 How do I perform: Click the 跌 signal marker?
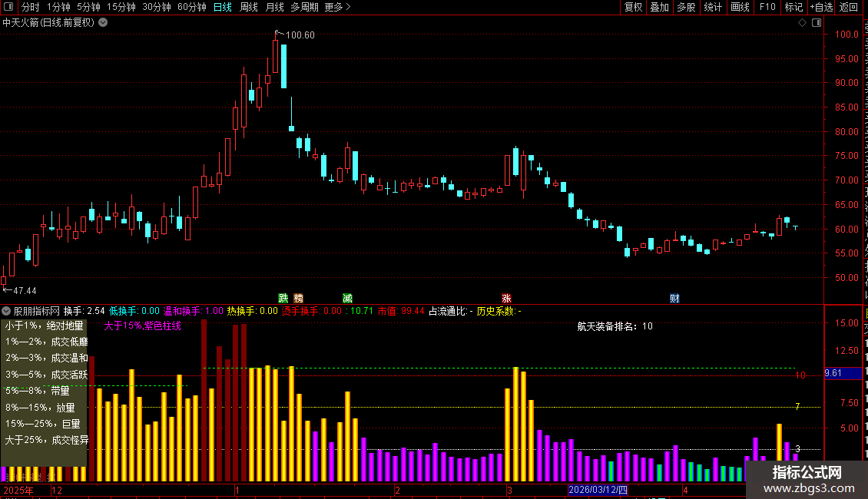click(x=283, y=298)
